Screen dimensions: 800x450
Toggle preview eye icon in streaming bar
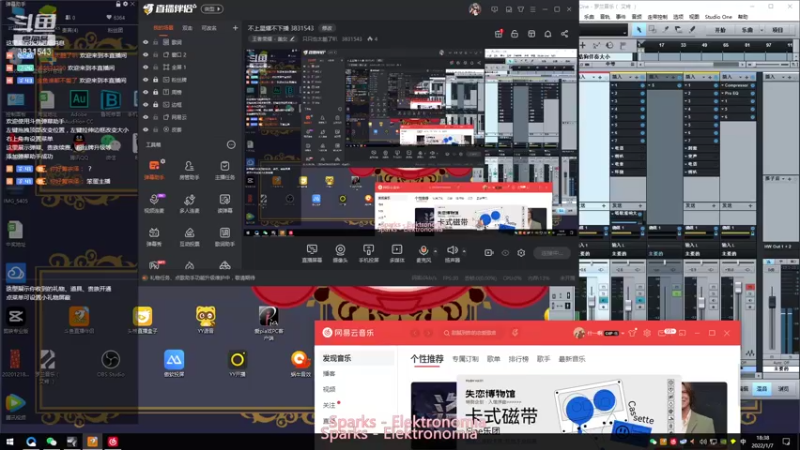click(505, 253)
